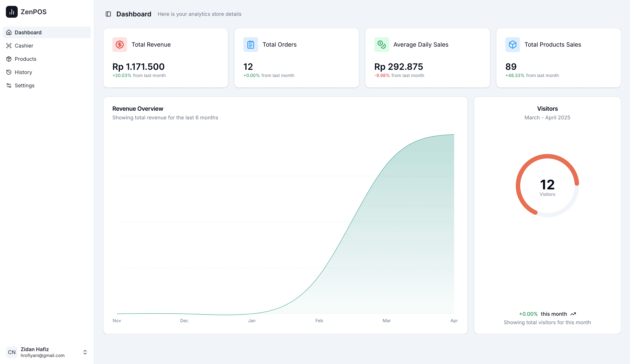
Task: Click the Total Revenue dollar icon
Action: (x=120, y=45)
